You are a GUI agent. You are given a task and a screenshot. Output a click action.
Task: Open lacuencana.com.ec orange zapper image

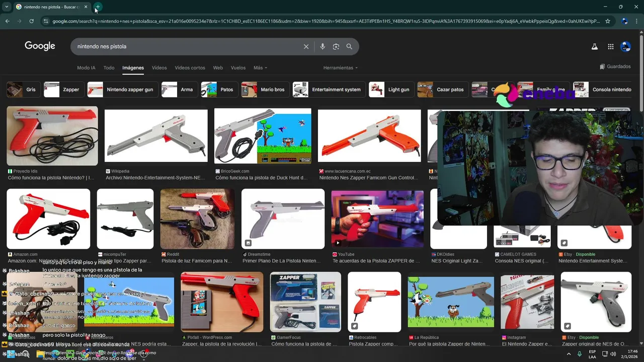point(369,136)
